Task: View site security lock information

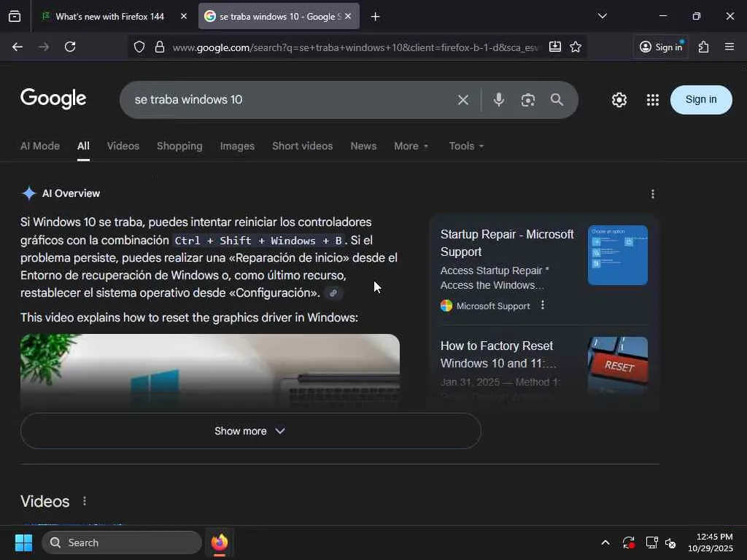Action: pos(160,47)
